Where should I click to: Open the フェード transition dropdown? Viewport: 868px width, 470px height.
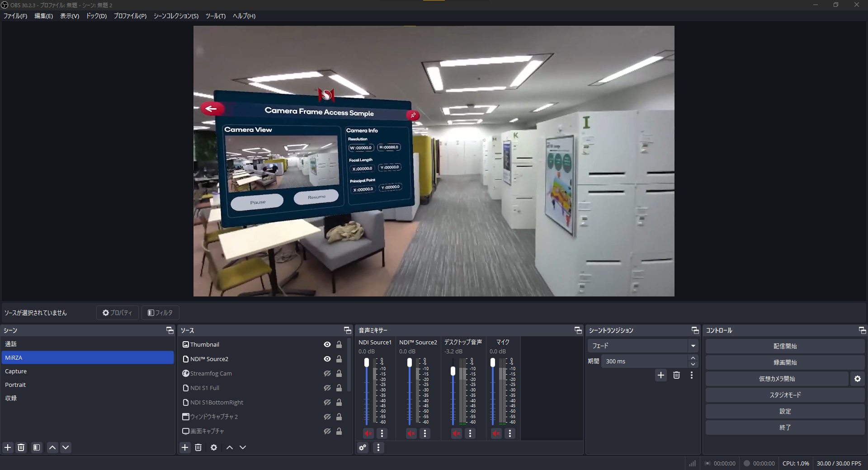(643, 346)
